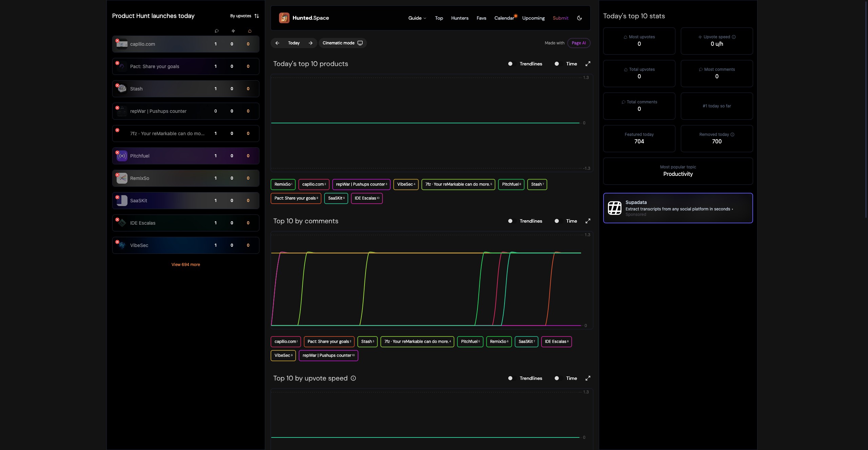Open the Guide dropdown menu

417,18
